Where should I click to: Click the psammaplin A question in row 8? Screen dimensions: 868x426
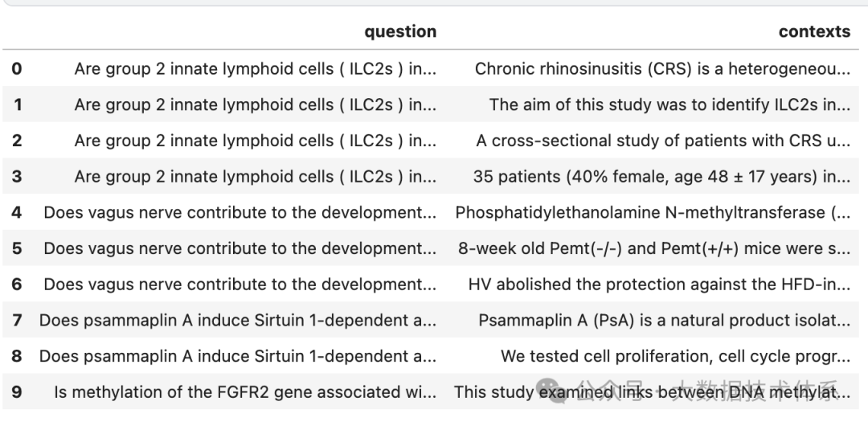238,356
